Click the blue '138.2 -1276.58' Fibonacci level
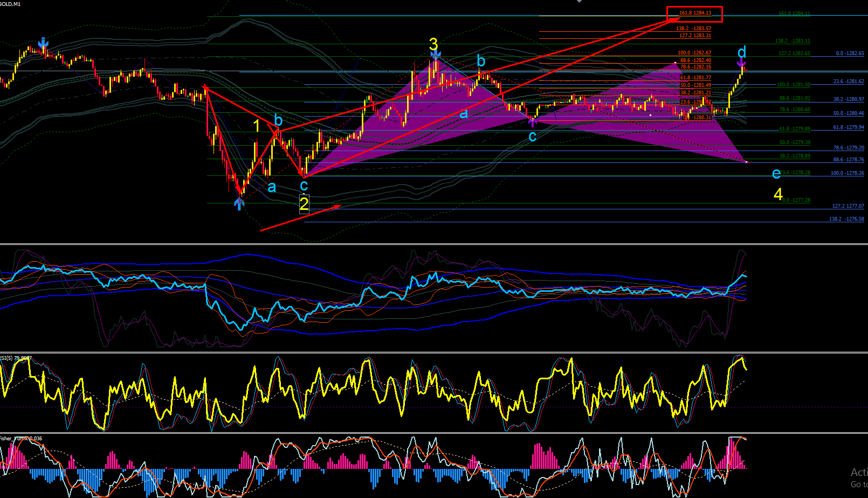The height and width of the screenshot is (498, 868). coord(846,219)
